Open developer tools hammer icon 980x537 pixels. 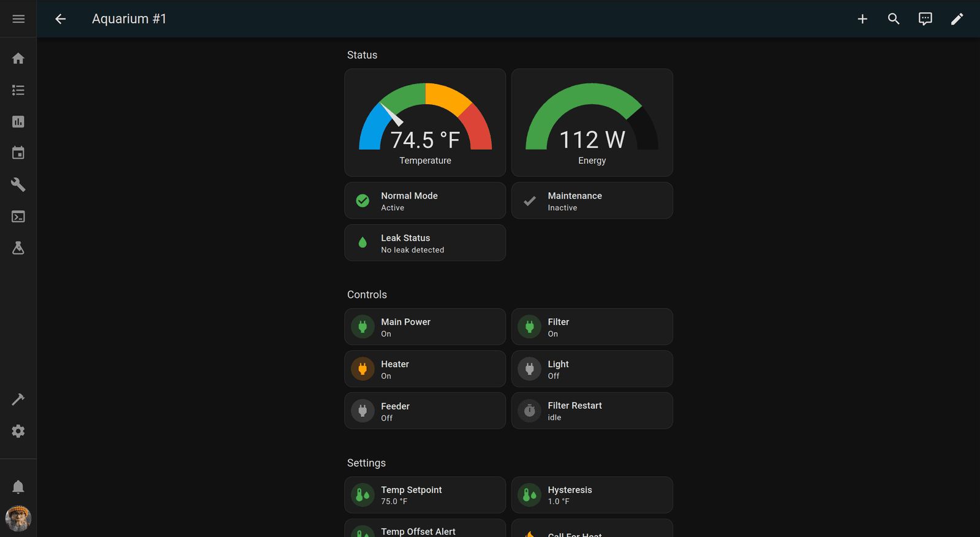pyautogui.click(x=18, y=400)
